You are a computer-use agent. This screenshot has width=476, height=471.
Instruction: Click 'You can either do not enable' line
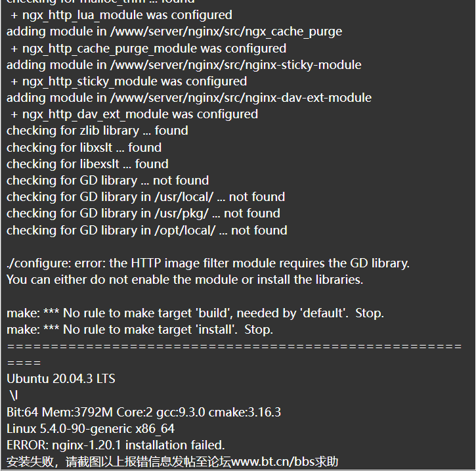pyautogui.click(x=185, y=280)
